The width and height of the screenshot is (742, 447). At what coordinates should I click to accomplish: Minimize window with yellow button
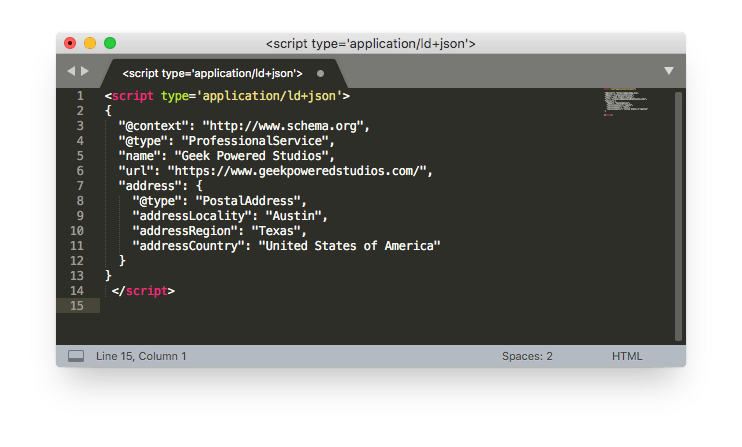pos(90,43)
